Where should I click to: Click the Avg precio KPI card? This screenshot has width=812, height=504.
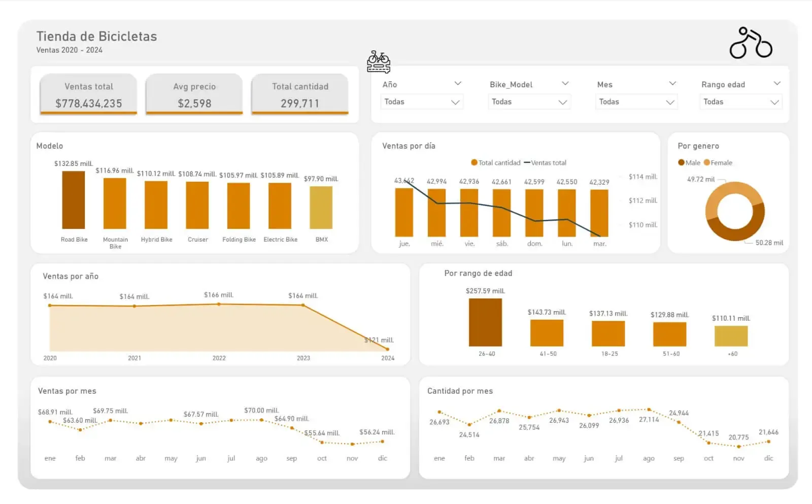tap(193, 95)
